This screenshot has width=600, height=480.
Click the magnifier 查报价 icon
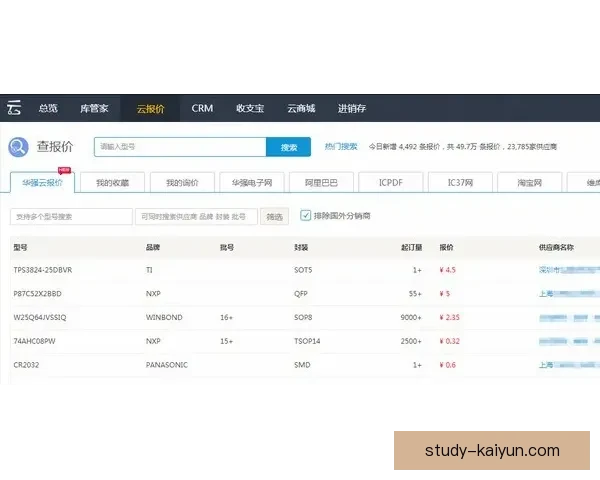18,147
